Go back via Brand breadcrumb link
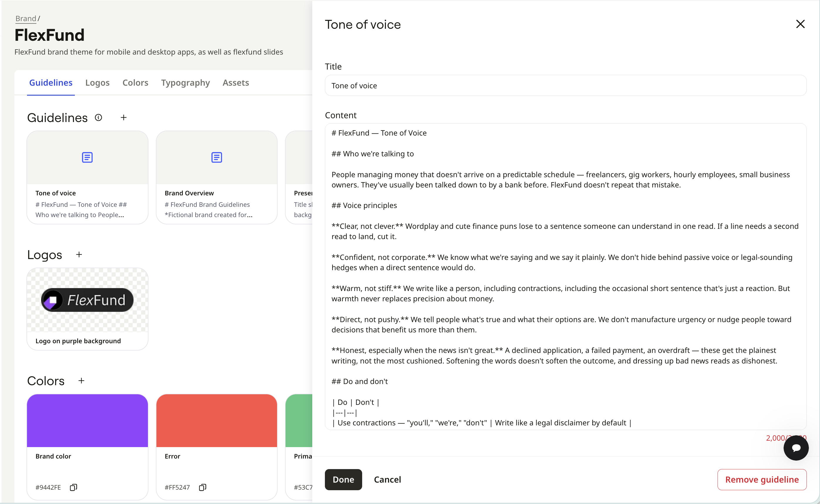820x504 pixels. tap(26, 19)
